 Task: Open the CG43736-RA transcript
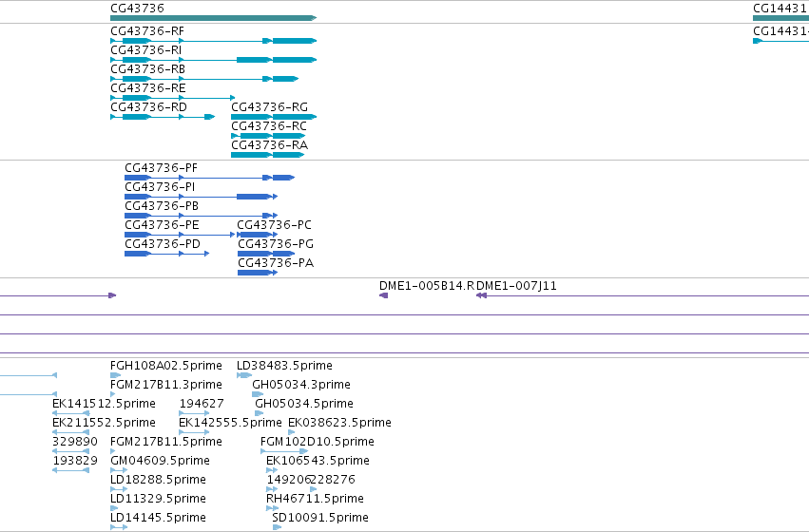(x=269, y=146)
